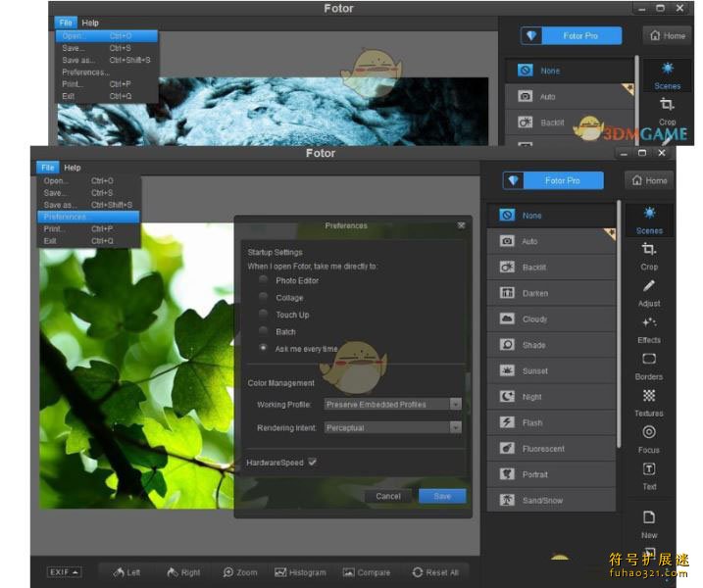Open the Textures tool

pos(649,403)
